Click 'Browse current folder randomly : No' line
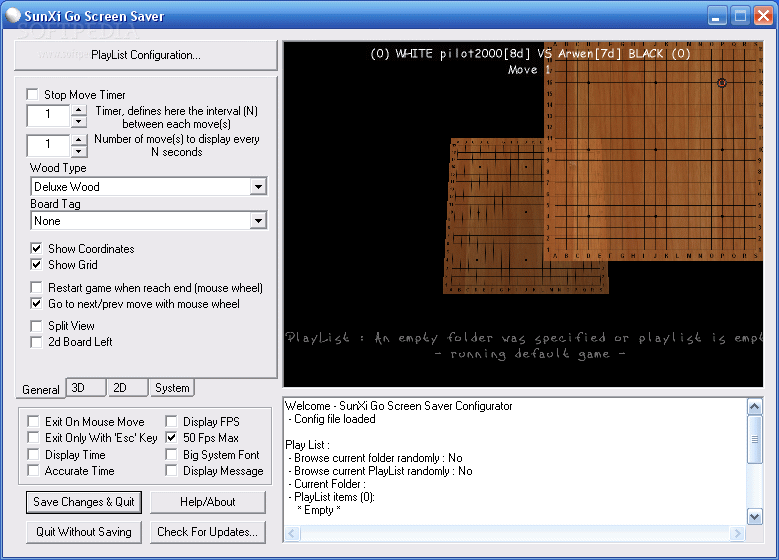Viewport: 779px width, 560px height. (x=376, y=458)
